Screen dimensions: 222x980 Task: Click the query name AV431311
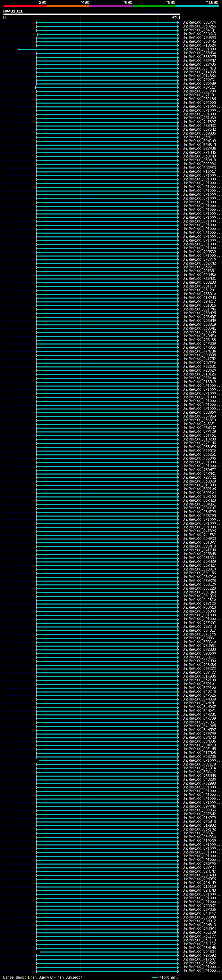point(13,11)
